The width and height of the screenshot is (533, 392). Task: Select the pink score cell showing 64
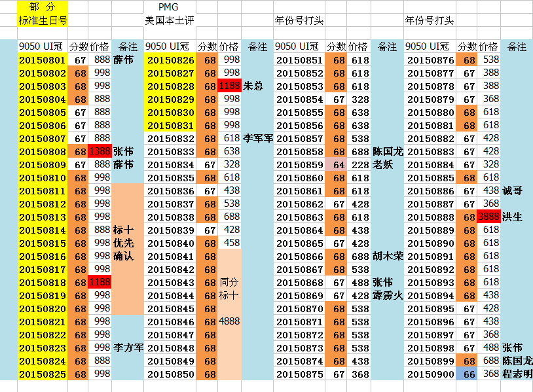(338, 164)
